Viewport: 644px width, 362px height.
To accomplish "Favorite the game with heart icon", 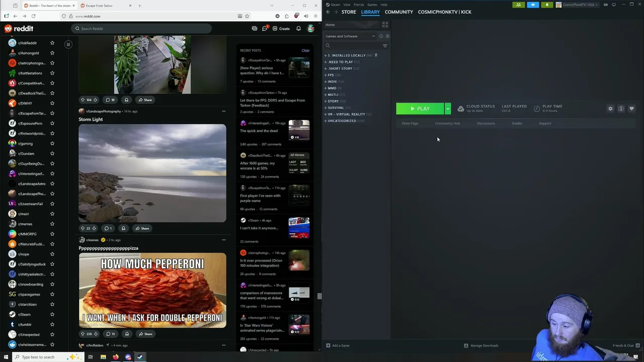I will [631, 109].
